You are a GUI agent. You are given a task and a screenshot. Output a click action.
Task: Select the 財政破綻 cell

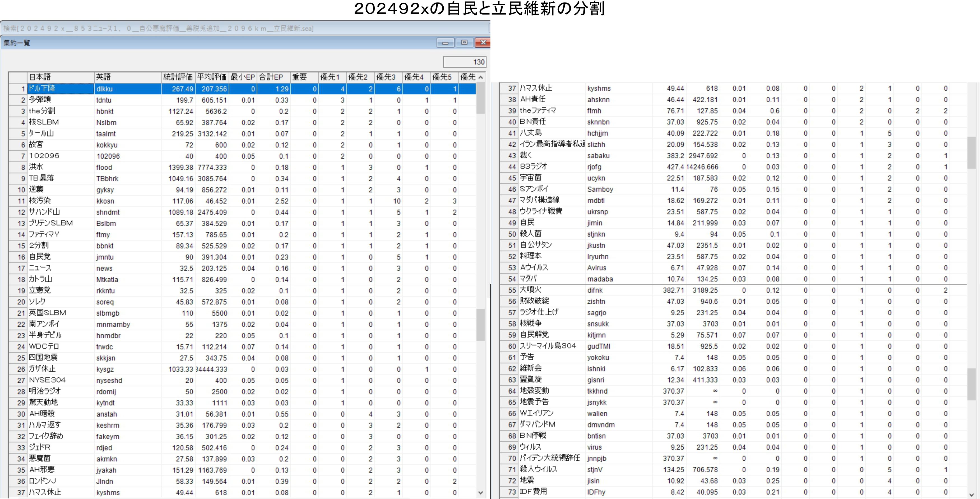tap(552, 301)
